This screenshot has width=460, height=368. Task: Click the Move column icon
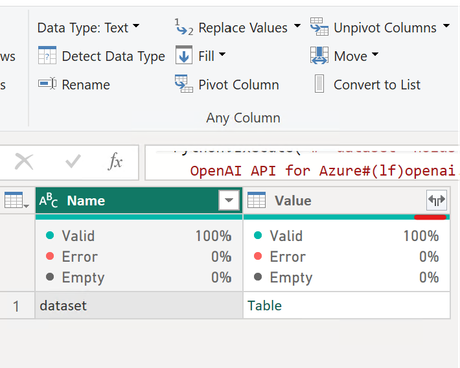pyautogui.click(x=319, y=55)
